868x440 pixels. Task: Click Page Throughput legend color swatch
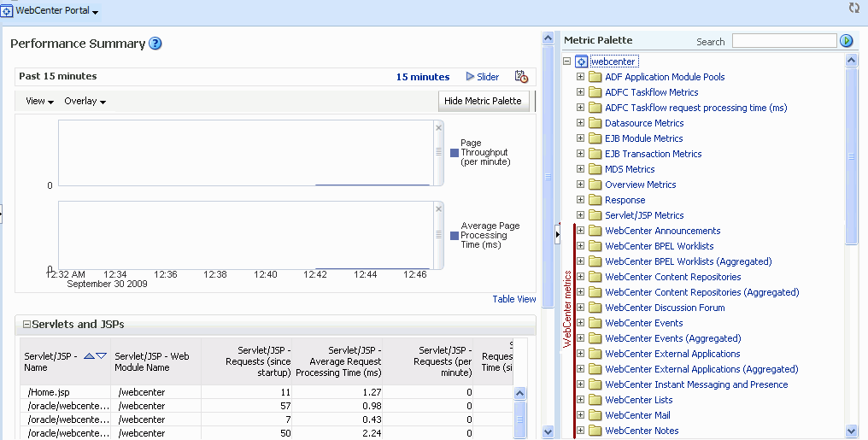(x=455, y=153)
